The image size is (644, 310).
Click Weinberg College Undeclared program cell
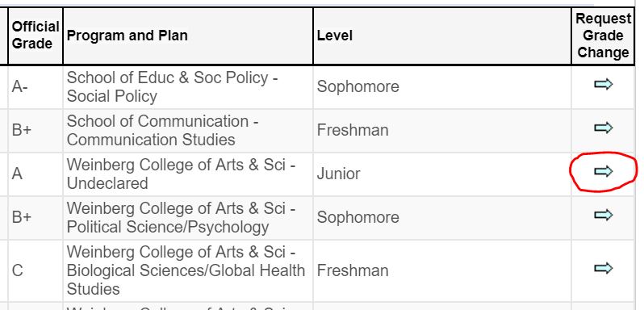coord(188,174)
